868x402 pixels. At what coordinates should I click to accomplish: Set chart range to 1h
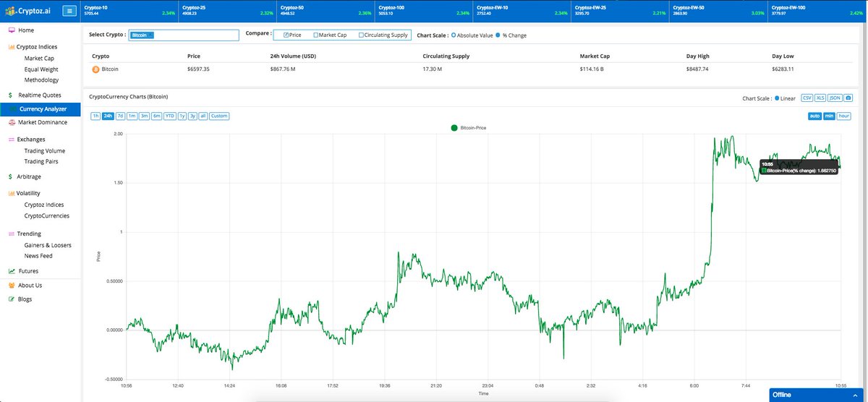point(95,116)
